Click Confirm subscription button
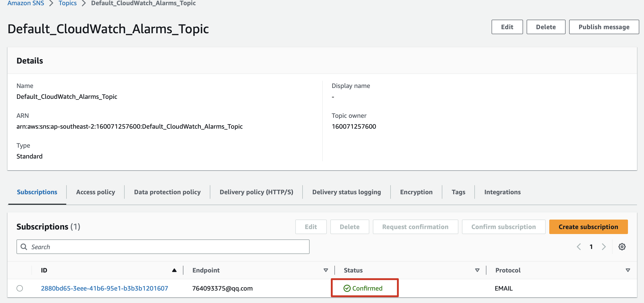Screen dimensions: 644x303 pyautogui.click(x=504, y=227)
